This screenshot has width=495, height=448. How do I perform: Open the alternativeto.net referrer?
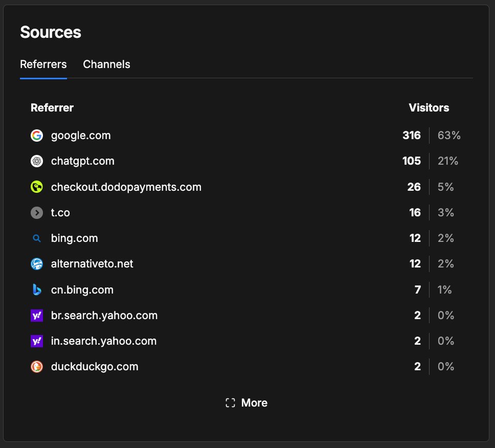click(92, 264)
